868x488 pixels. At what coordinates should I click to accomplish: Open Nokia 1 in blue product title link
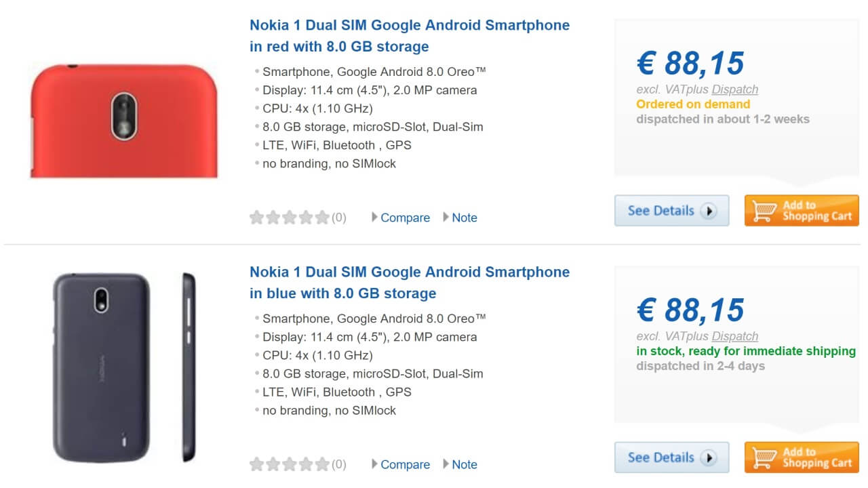[x=409, y=282]
